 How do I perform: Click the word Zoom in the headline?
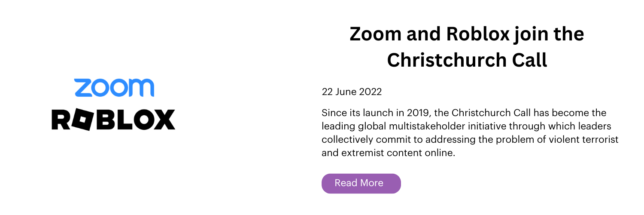(x=374, y=34)
